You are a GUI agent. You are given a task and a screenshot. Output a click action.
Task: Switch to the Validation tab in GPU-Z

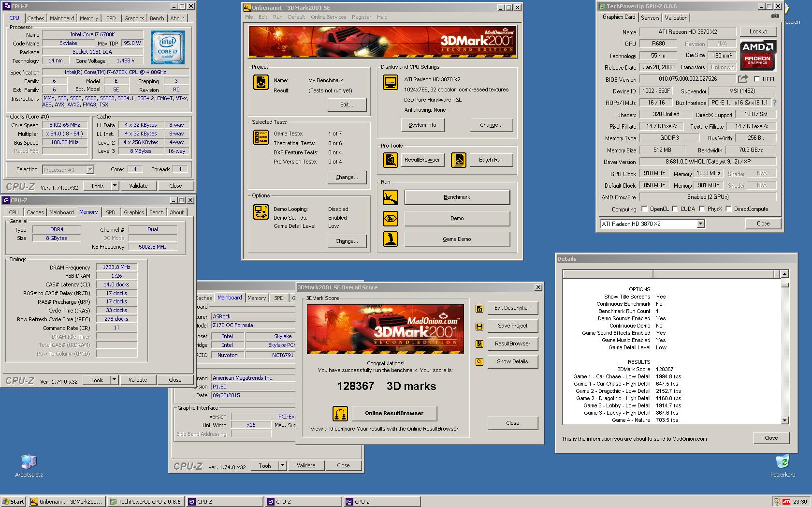[x=676, y=18]
